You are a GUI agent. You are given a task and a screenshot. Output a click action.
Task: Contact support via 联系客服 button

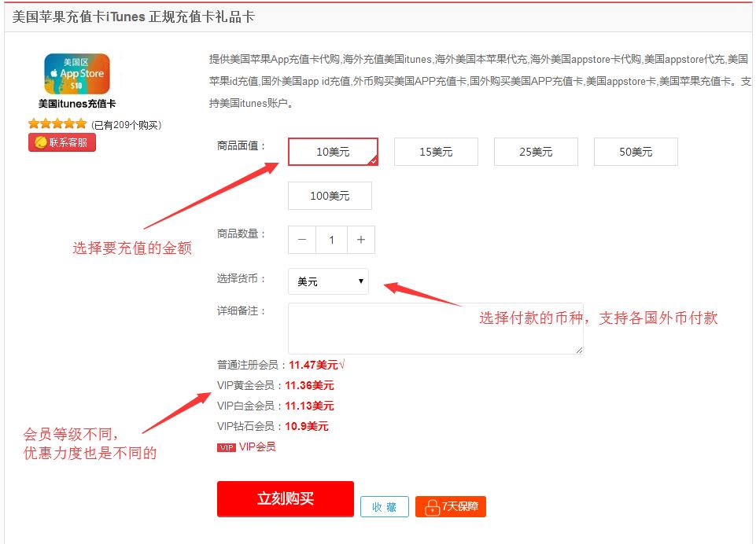click(62, 142)
